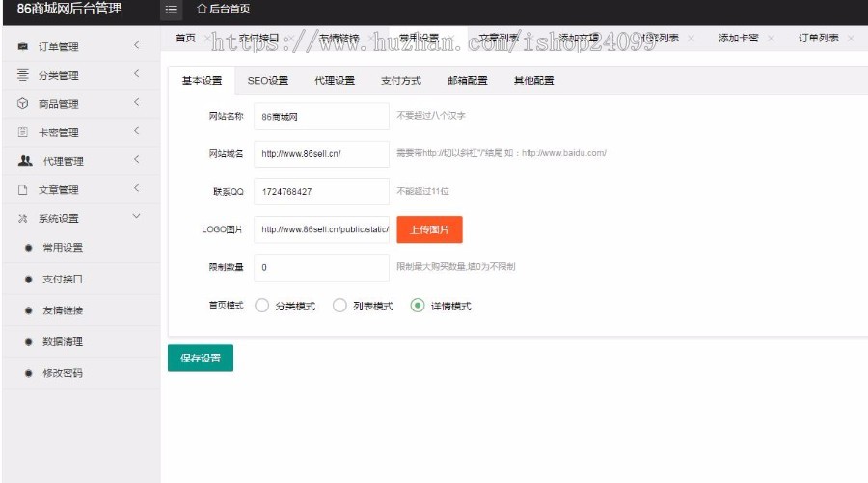Image resolution: width=868 pixels, height=483 pixels.
Task: Click the 代理管理 users icon
Action: pyautogui.click(x=25, y=160)
